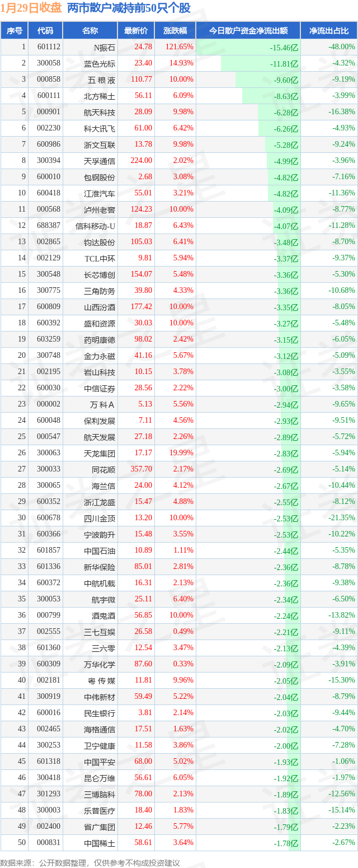Click stock name 万华化学
358x868 pixels.
pyautogui.click(x=100, y=664)
